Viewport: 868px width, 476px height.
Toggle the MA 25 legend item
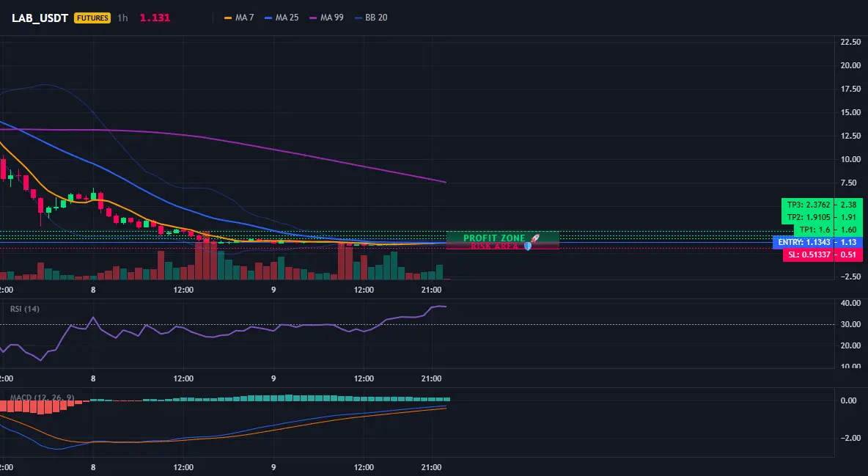click(282, 18)
